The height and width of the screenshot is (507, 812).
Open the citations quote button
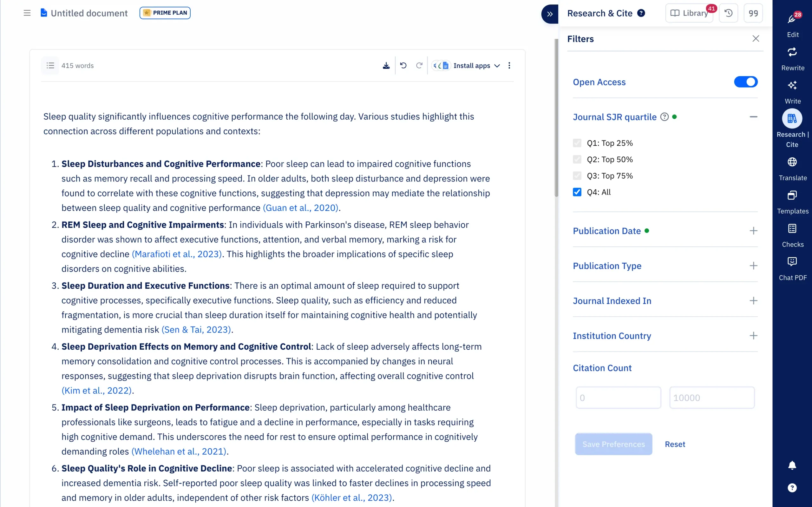pos(753,13)
